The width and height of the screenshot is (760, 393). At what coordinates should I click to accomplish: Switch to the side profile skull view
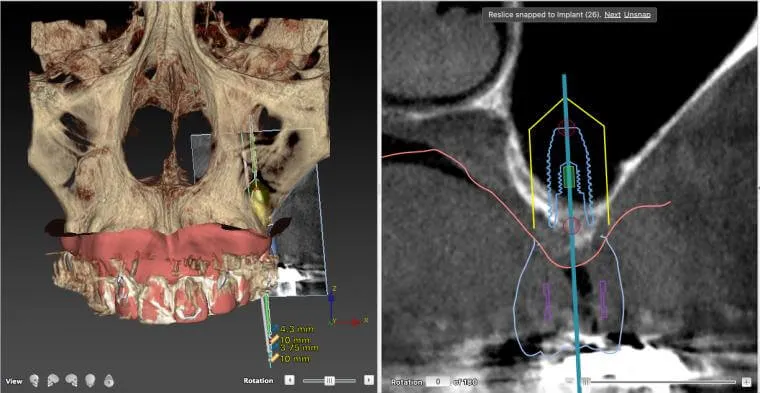(53, 380)
